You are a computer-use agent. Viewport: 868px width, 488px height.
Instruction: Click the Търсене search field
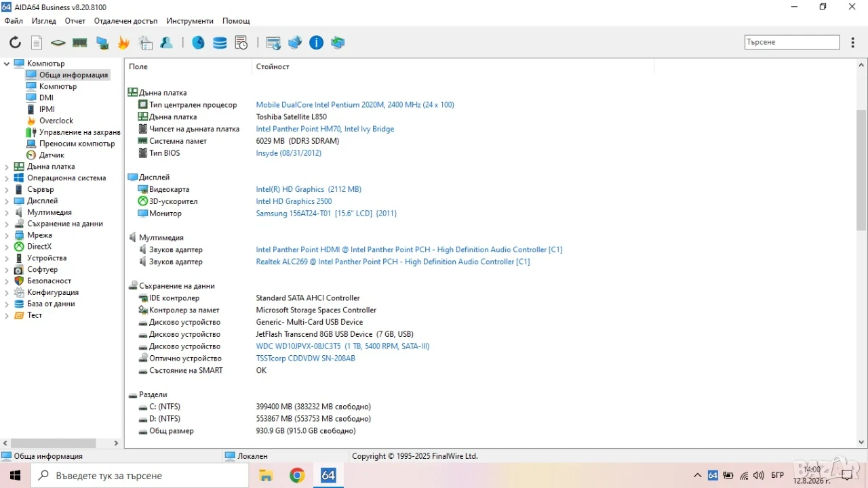(x=792, y=42)
